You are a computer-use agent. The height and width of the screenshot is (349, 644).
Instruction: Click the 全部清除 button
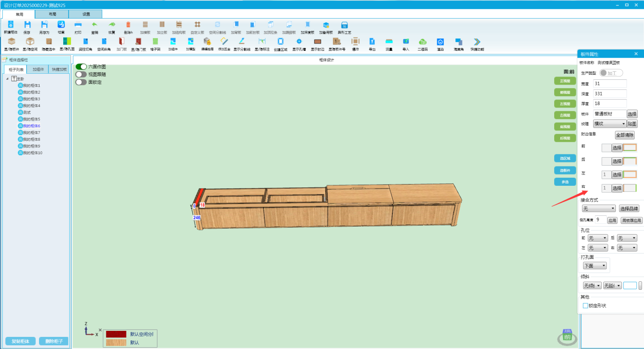[x=625, y=135]
